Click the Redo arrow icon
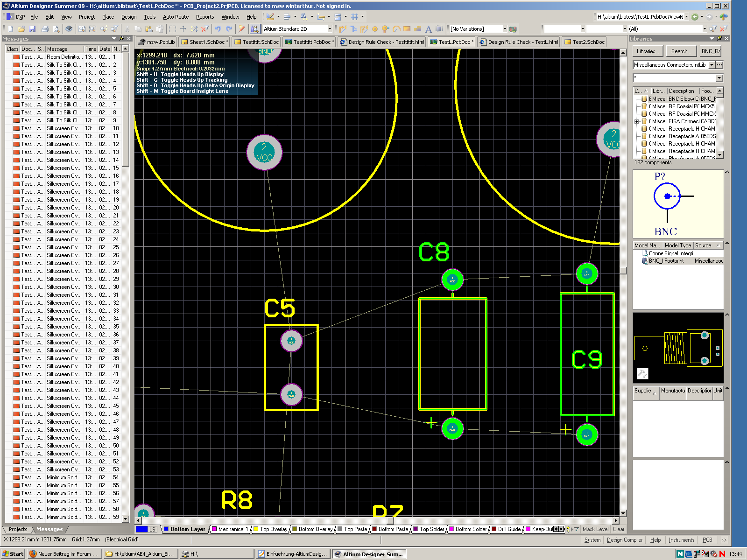The height and width of the screenshot is (560, 747). [x=229, y=29]
